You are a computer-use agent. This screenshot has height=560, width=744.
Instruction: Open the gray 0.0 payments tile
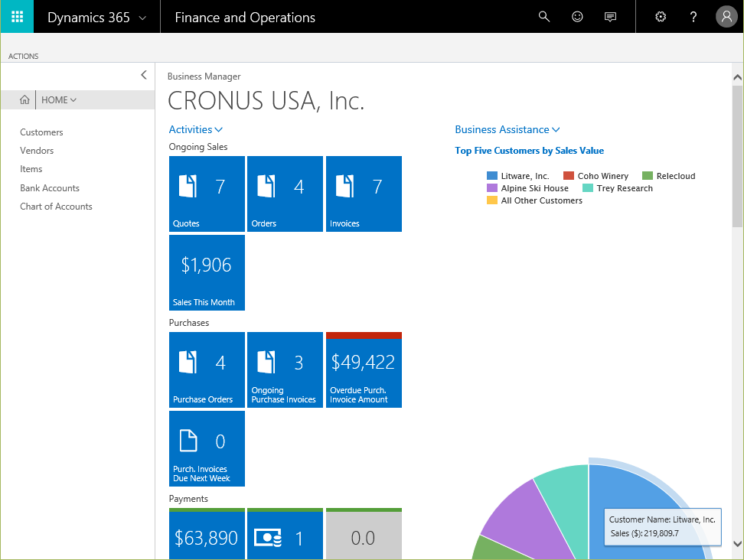(364, 534)
